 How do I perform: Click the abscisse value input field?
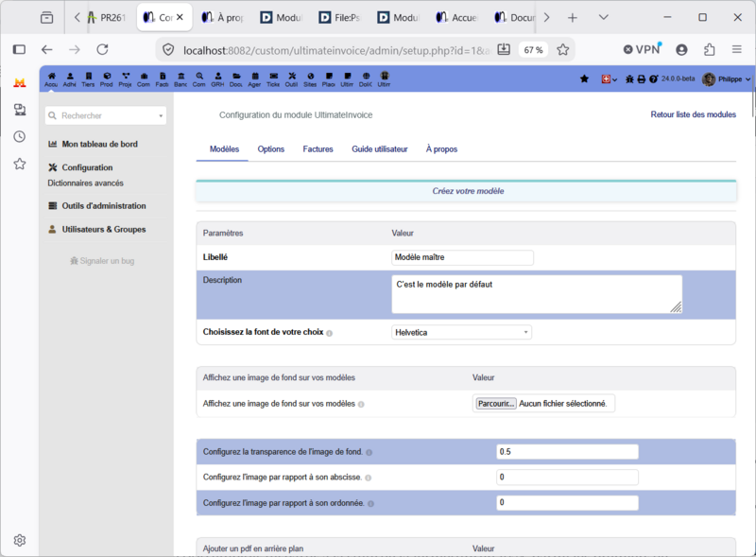(x=567, y=477)
